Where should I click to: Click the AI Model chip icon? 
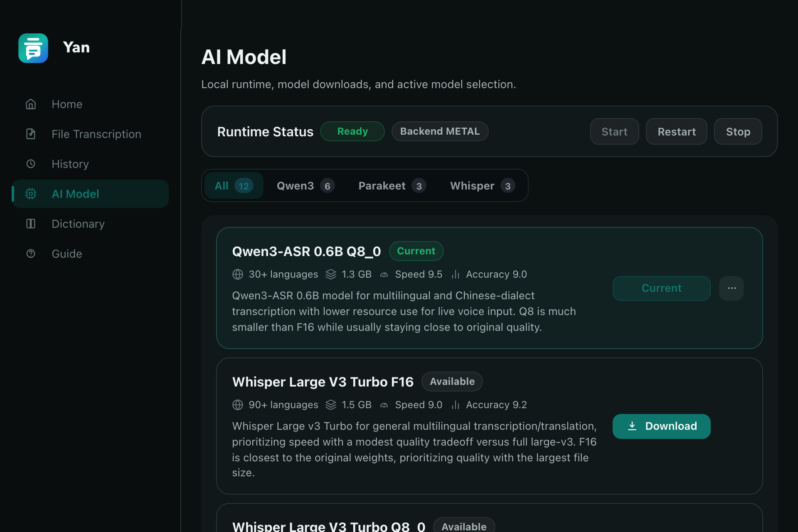point(31,194)
